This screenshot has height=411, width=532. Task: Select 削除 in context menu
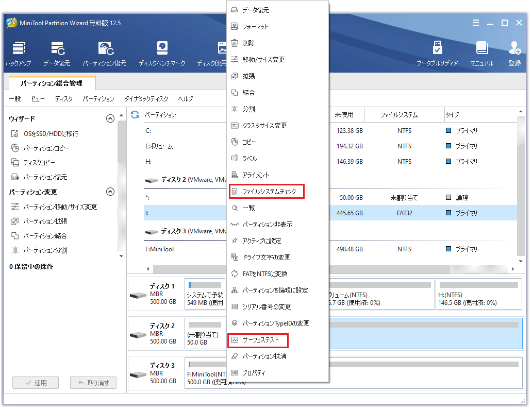[277, 43]
